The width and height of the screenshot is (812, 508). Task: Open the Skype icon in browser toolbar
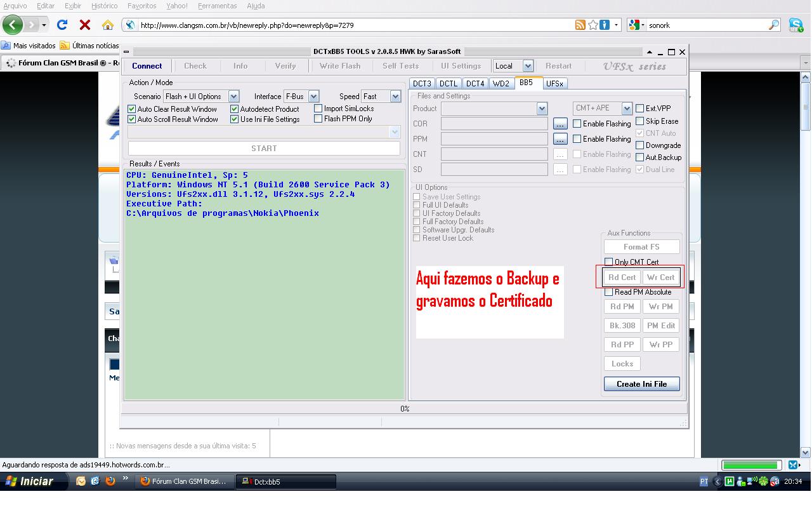pos(796,25)
